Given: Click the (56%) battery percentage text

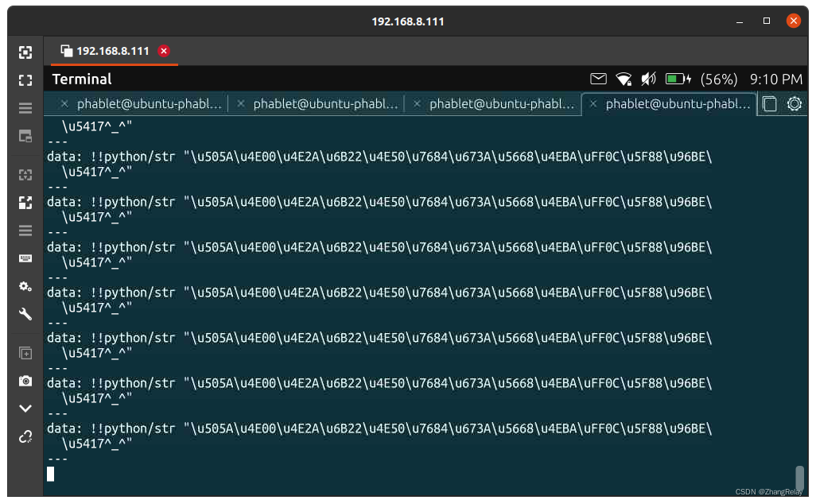Looking at the screenshot, I should [719, 79].
